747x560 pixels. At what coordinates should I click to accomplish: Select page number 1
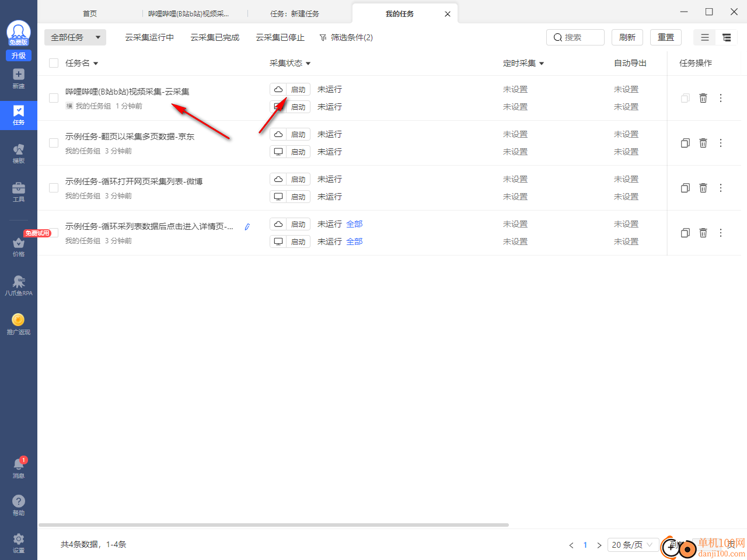tap(585, 545)
